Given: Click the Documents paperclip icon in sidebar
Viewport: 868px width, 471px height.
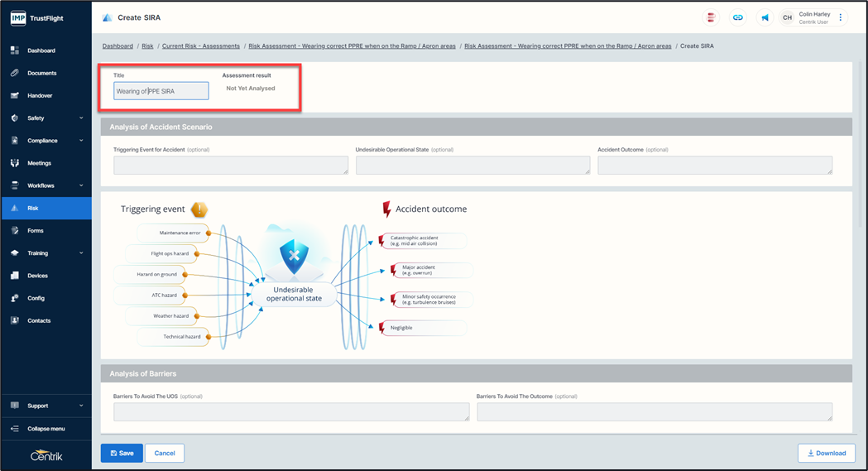Looking at the screenshot, I should (15, 73).
